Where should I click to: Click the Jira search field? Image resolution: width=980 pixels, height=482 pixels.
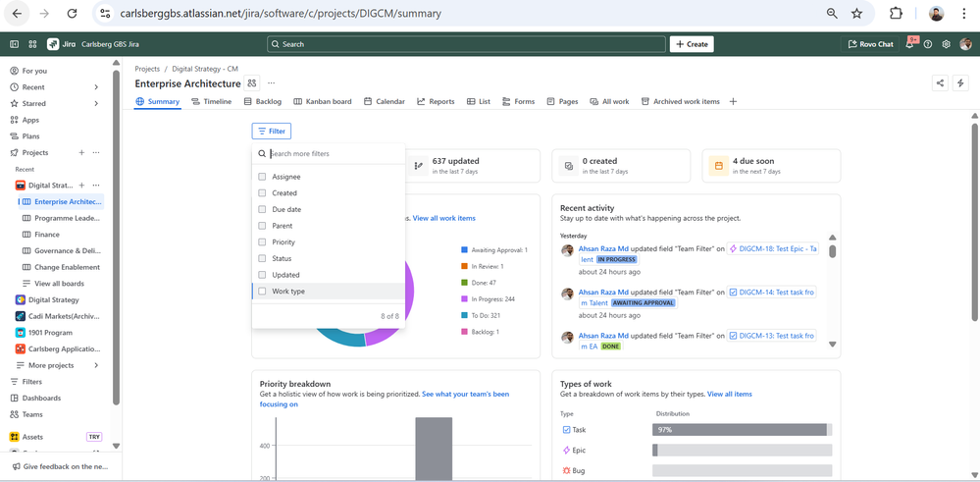pos(466,44)
